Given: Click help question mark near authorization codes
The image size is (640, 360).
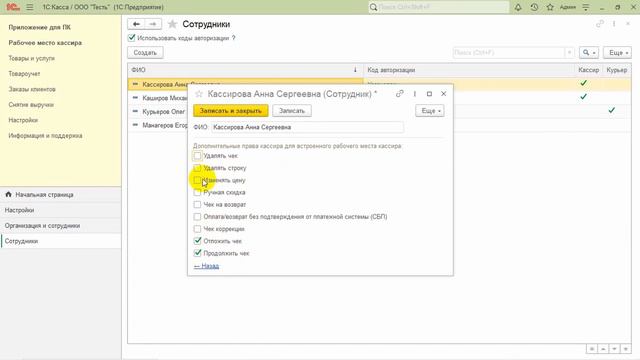Looking at the screenshot, I should [x=233, y=38].
